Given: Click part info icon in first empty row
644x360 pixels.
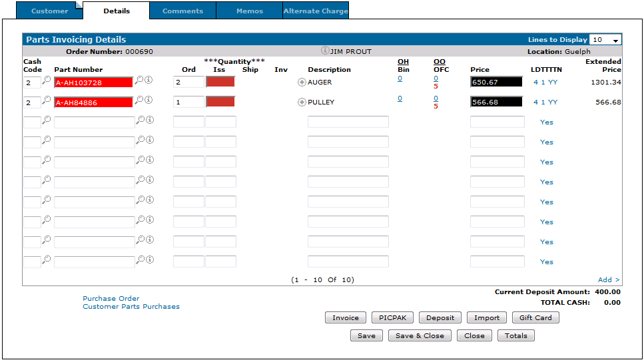Looking at the screenshot, I should coord(150,120).
